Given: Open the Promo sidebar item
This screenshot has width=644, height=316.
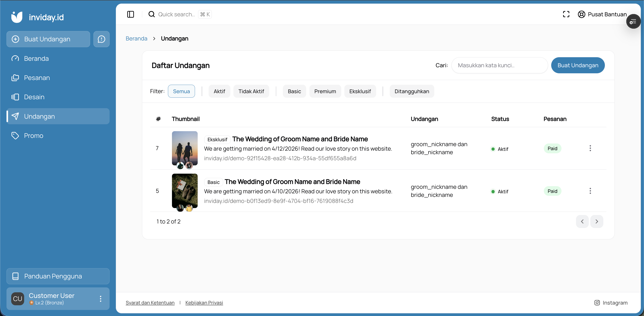Looking at the screenshot, I should pos(34,135).
